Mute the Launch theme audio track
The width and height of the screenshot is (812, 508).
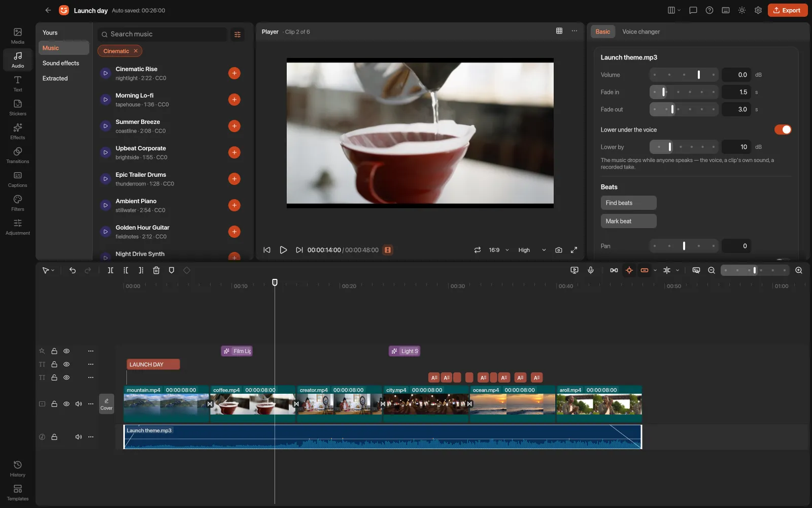tap(79, 437)
